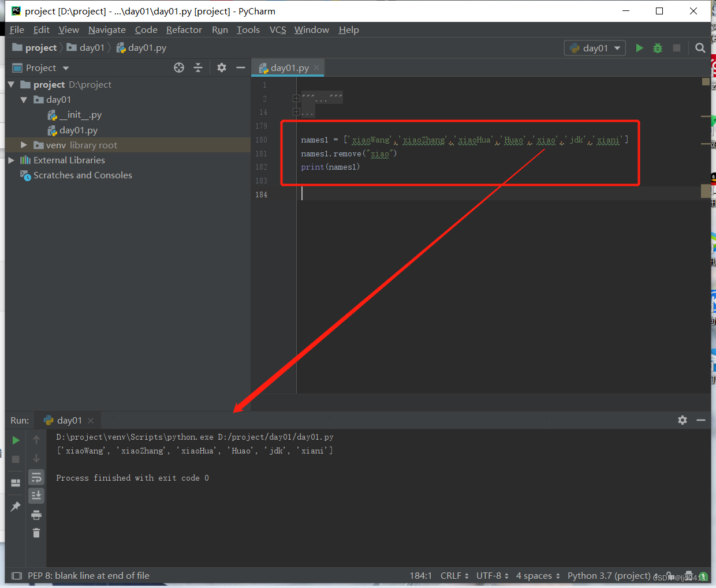
Task: Restore layout icon in Run panel
Action: [16, 482]
